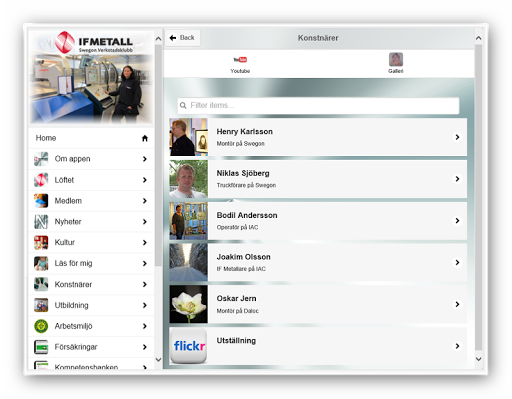This screenshot has height=399, width=512.
Task: Open Medlem menu item
Action: click(x=91, y=201)
